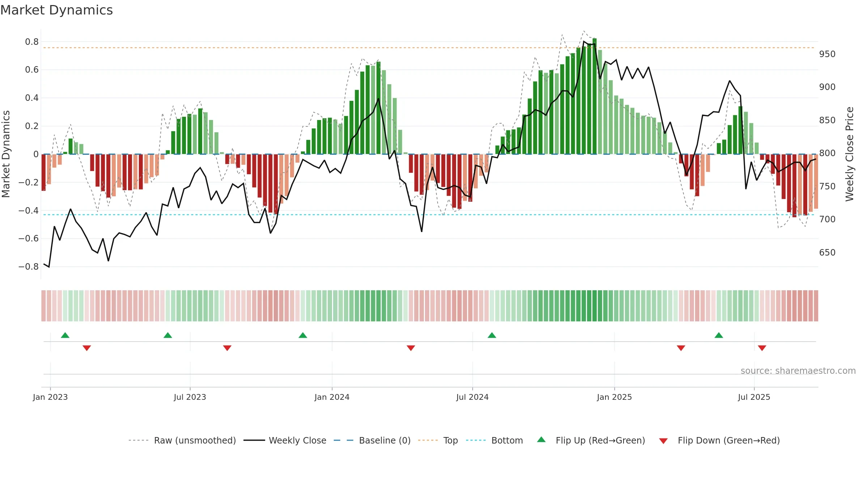The height and width of the screenshot is (488, 868).
Task: Click the last red heat-strip cell at the right end
Action: coord(816,306)
